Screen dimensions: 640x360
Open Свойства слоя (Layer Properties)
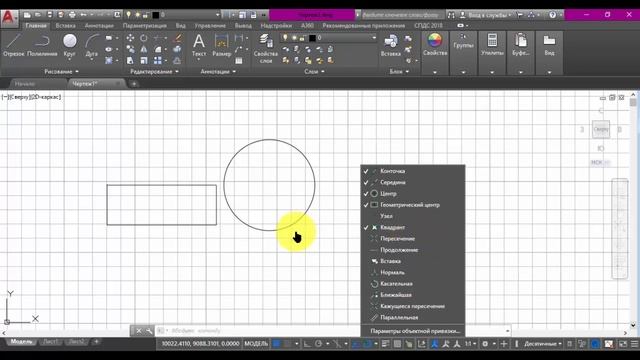(x=266, y=48)
